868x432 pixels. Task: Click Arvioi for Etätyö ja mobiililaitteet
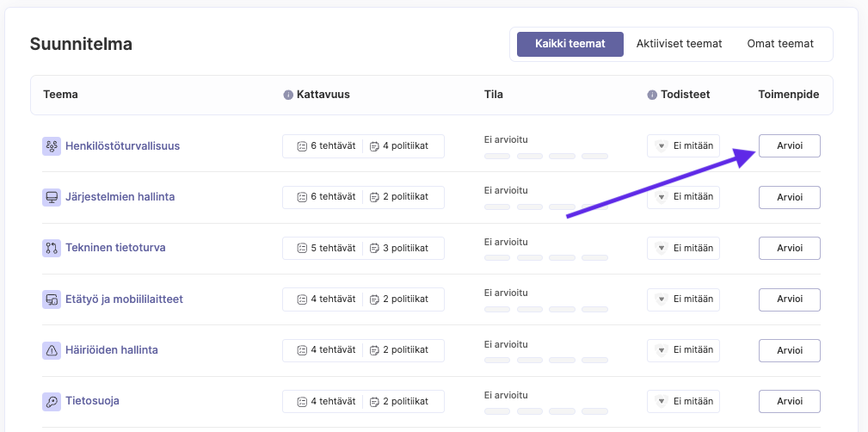point(790,299)
